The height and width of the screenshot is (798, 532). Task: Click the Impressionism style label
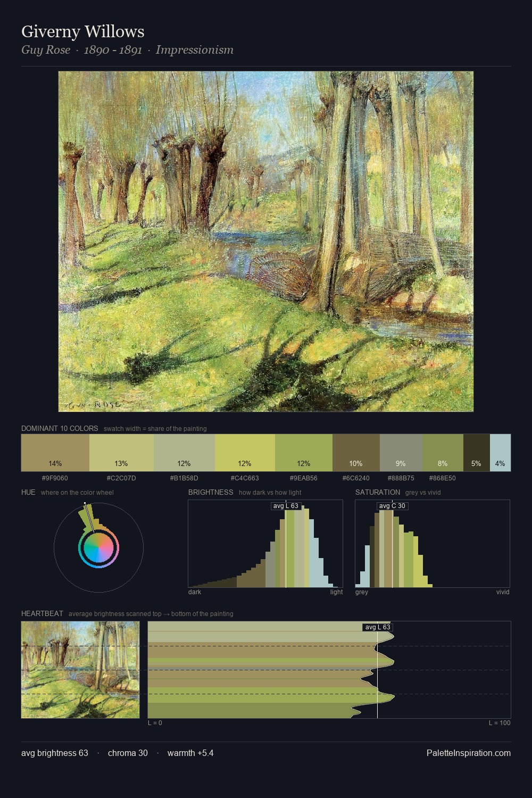coord(194,50)
